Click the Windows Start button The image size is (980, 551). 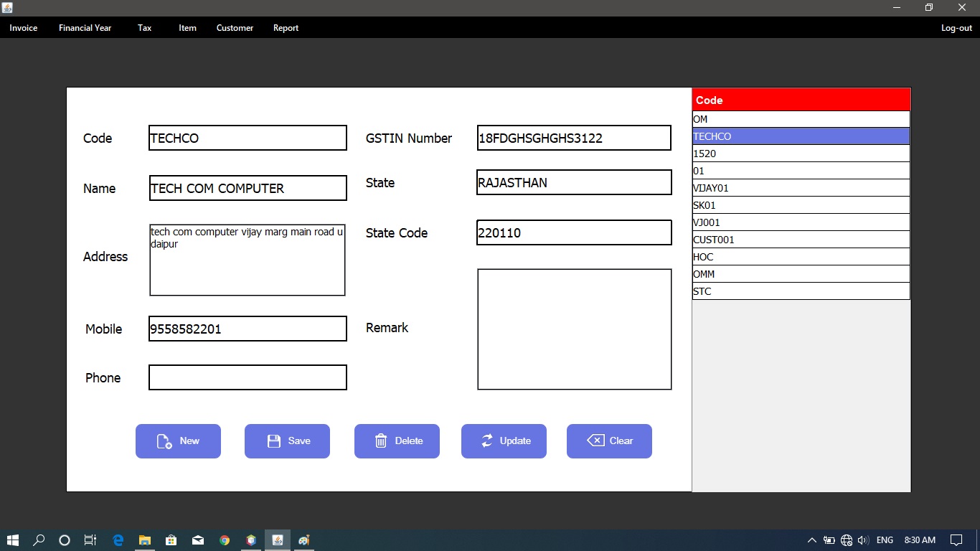[x=13, y=540]
